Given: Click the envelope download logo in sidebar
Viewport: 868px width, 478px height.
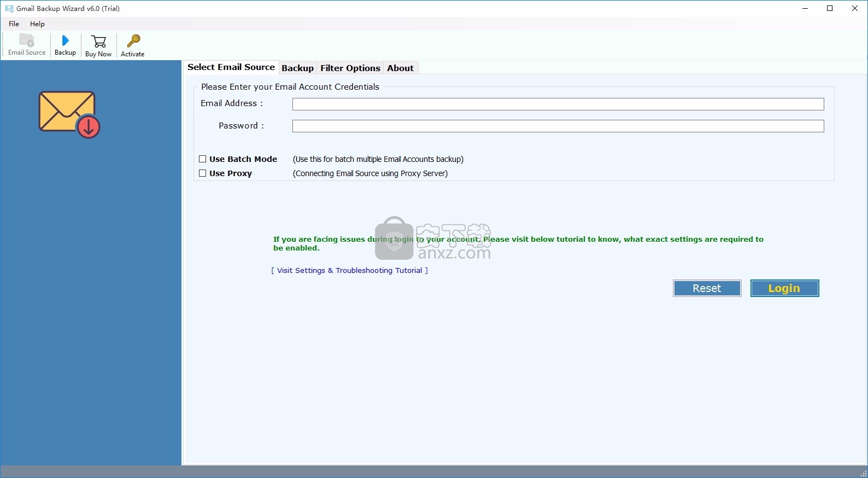Looking at the screenshot, I should 69,114.
